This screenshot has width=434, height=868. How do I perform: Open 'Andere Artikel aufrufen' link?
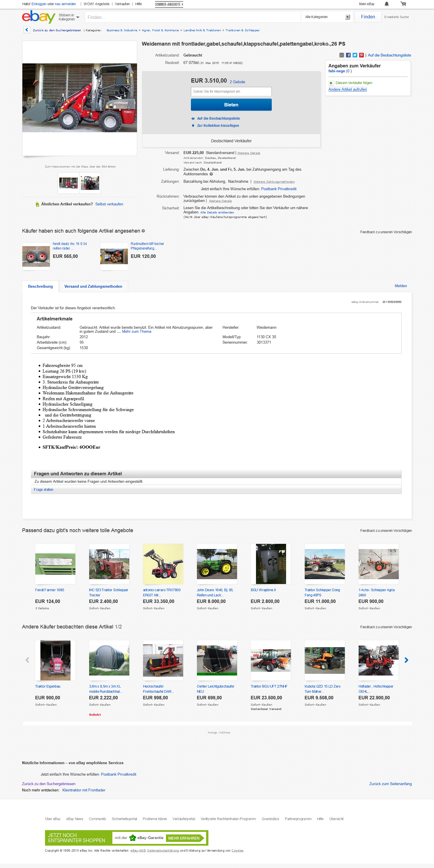tap(347, 89)
